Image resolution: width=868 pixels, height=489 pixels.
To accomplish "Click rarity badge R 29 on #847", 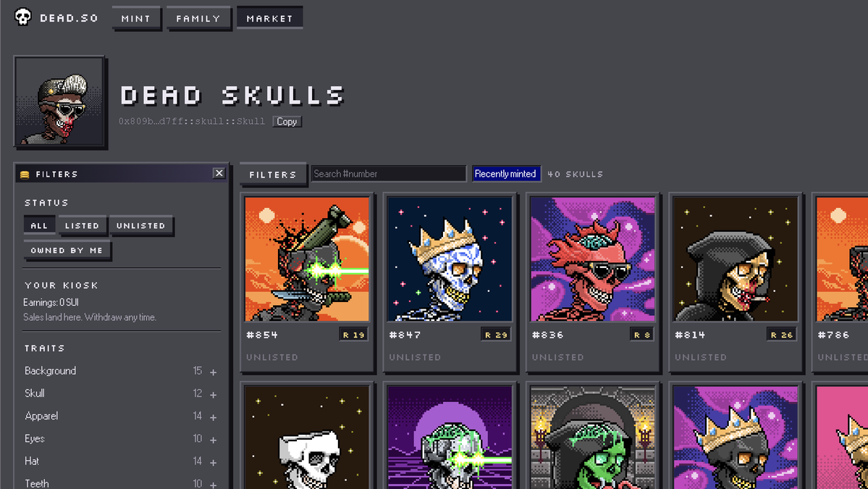I will point(495,335).
